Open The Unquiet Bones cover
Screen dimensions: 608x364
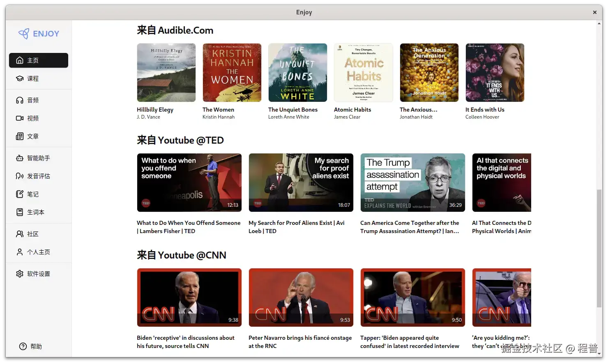[x=298, y=73]
